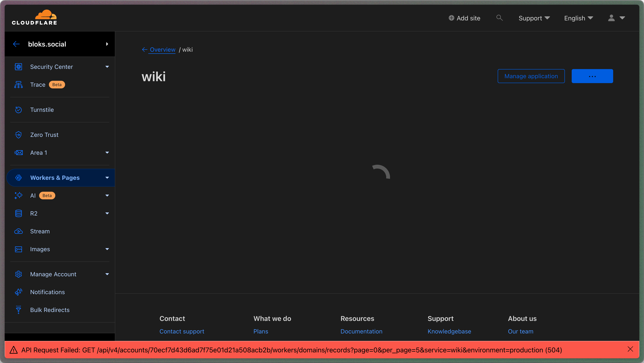Go back using the sidebar arrow
Screen dimensions: 644x363
(16, 44)
